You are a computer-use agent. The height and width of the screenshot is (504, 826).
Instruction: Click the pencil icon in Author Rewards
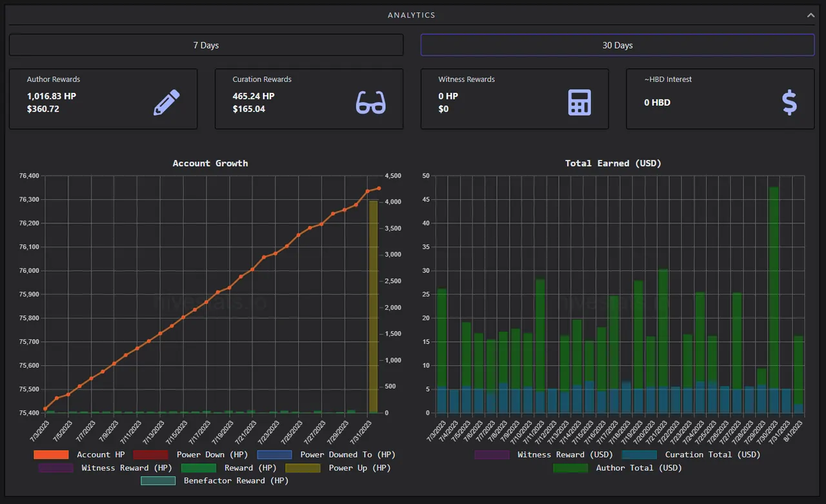pyautogui.click(x=166, y=103)
